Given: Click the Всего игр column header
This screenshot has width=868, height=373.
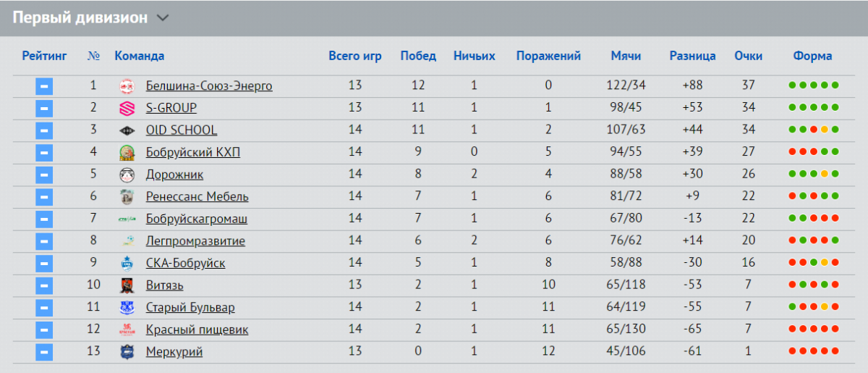Looking at the screenshot, I should pos(354,56).
